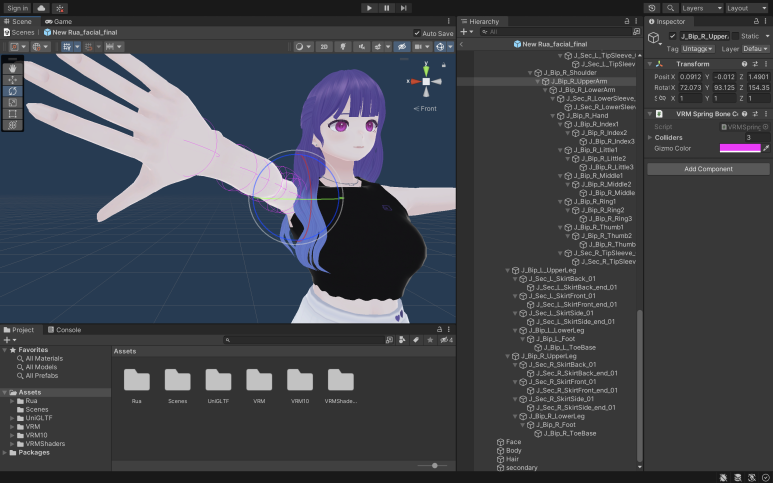Open Unity cloud services icon
Screen dimensions: 773x483
[41, 8]
